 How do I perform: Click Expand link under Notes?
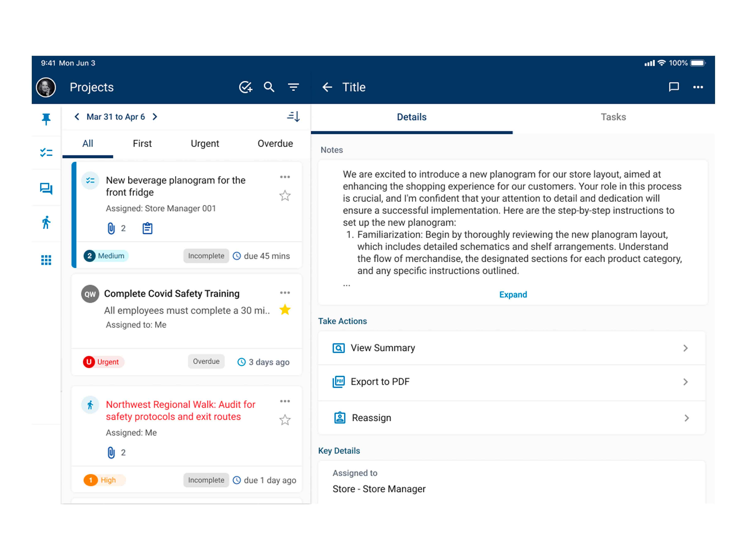click(x=513, y=295)
